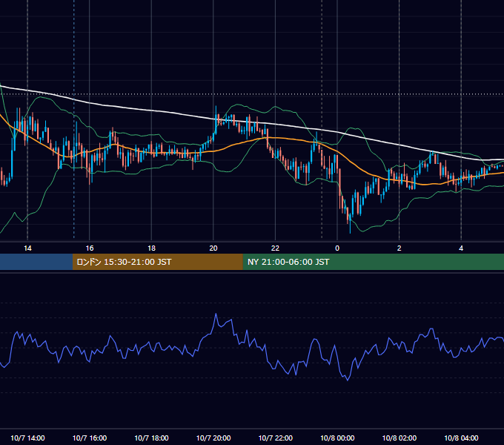Click the hour label 14 on time axis
504x445 pixels.
coord(27,248)
